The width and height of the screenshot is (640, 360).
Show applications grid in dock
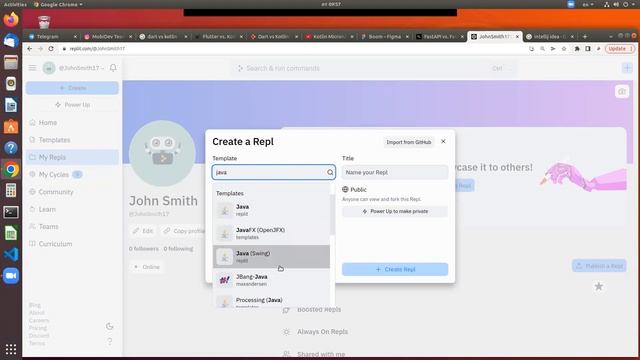pos(11,349)
